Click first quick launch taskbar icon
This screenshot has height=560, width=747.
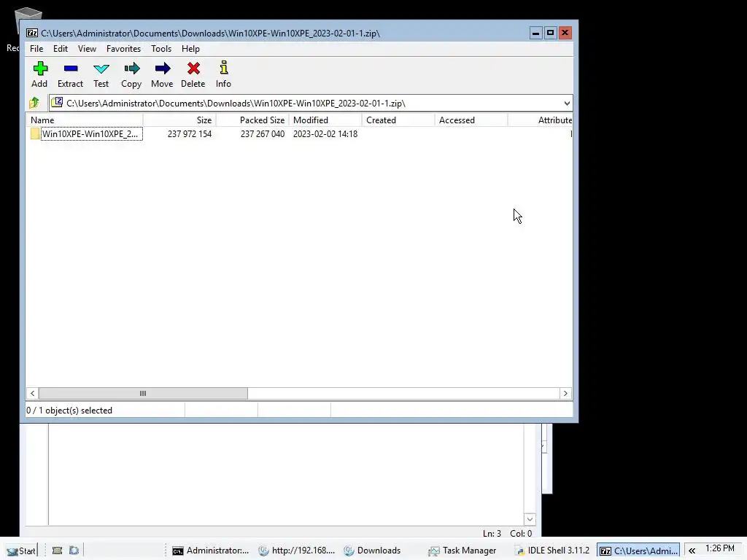click(57, 551)
